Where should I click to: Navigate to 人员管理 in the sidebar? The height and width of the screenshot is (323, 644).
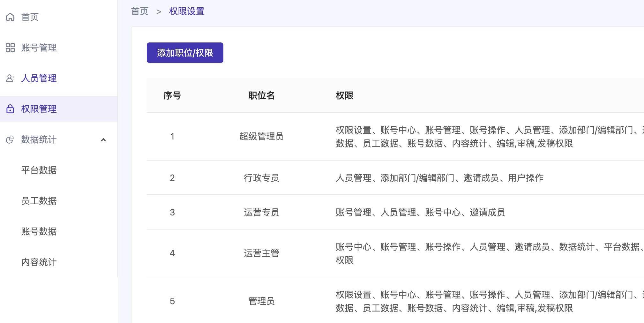pos(39,78)
